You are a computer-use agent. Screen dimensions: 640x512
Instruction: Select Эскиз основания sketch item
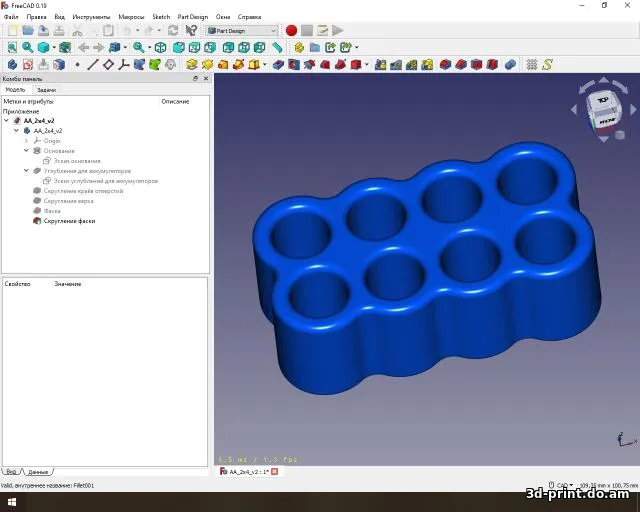77,161
